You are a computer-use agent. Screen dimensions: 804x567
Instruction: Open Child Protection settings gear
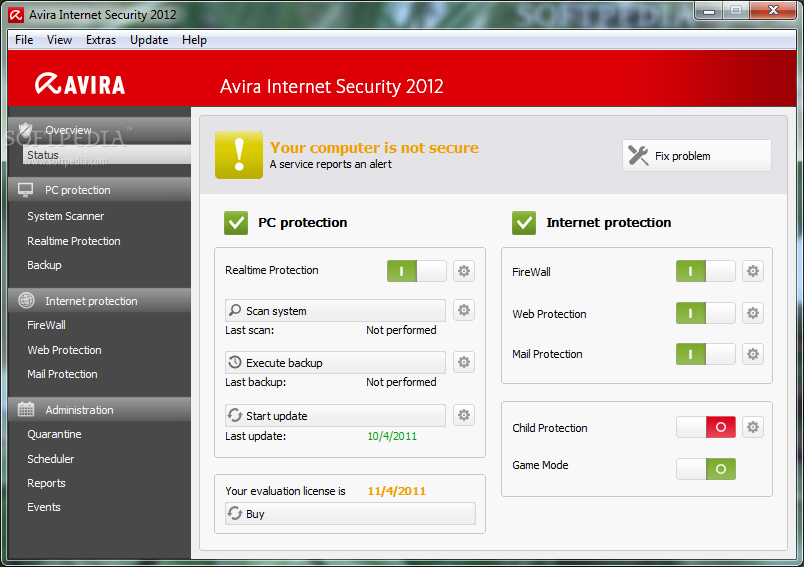point(752,427)
